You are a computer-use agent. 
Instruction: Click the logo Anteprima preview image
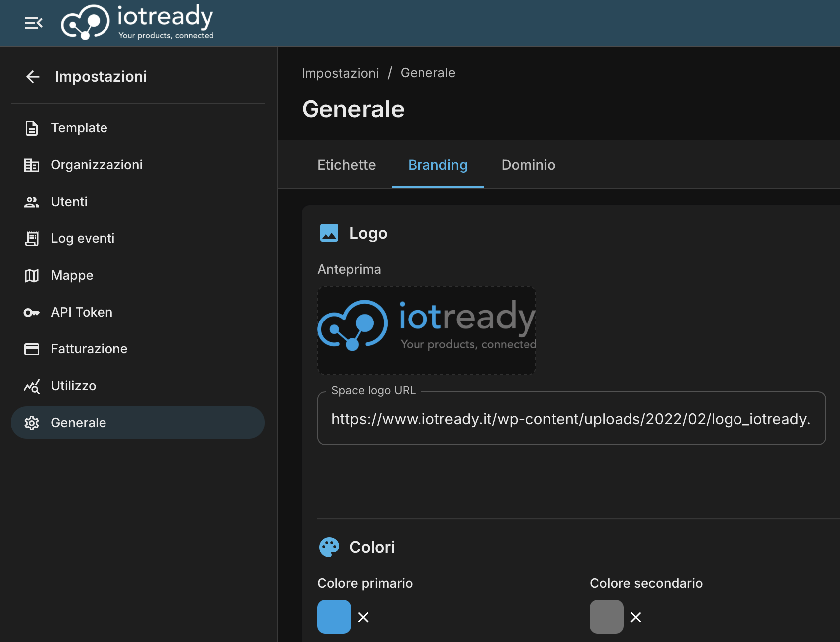point(427,330)
